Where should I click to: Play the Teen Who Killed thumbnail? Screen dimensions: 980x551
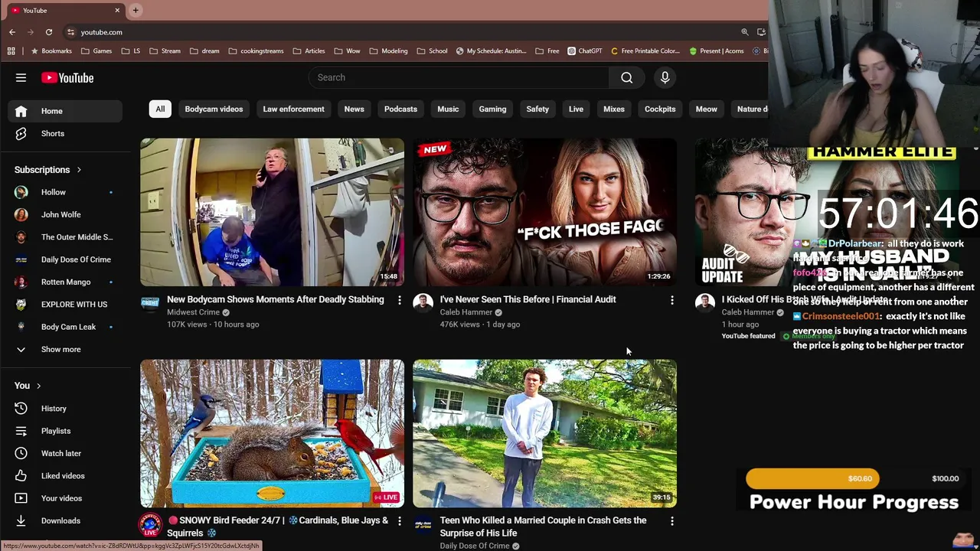[x=544, y=433]
